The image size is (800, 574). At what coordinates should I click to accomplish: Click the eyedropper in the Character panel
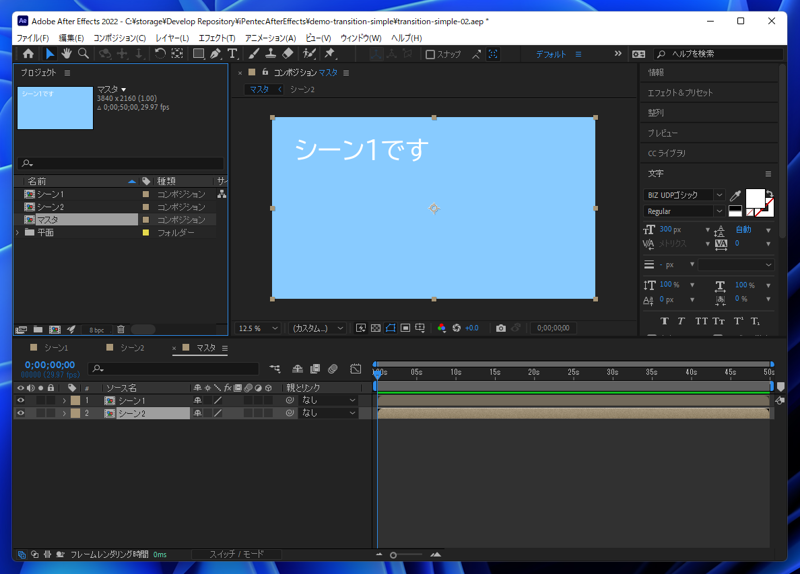tap(736, 196)
